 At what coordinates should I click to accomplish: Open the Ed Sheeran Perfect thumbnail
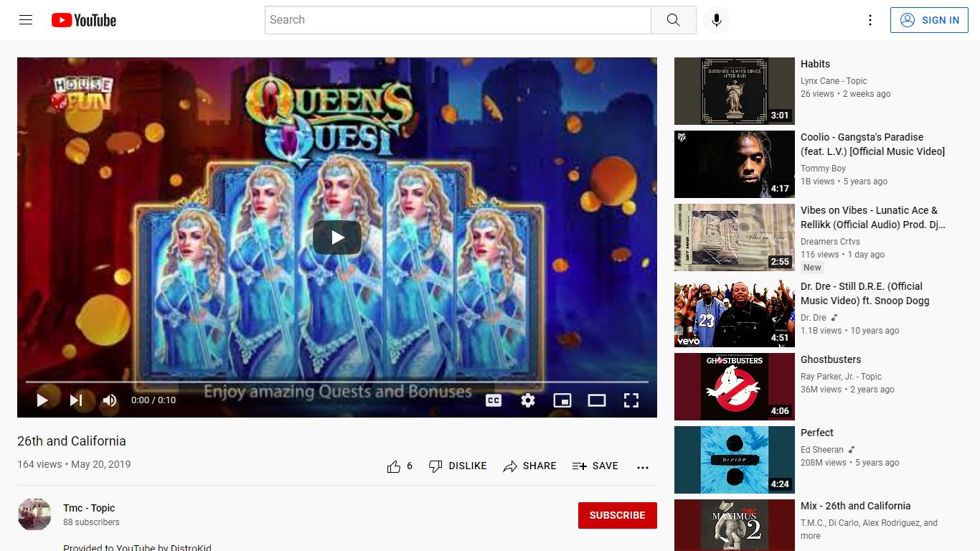click(735, 460)
